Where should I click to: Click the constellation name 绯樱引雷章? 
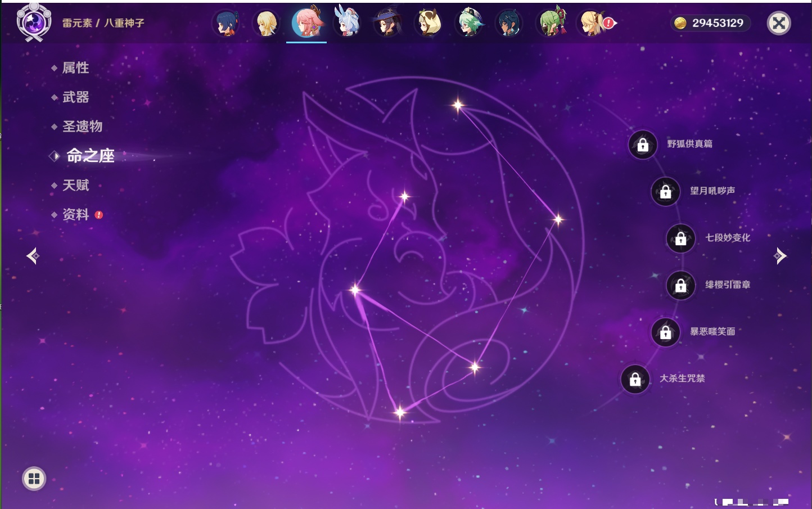[728, 285]
